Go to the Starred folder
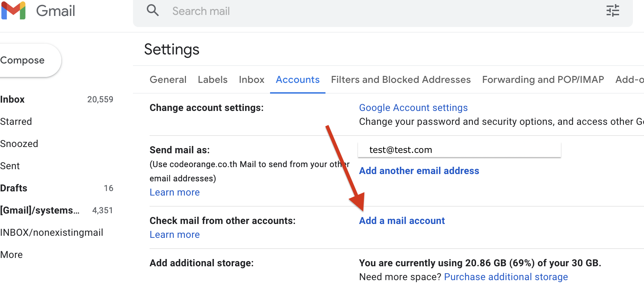 16,122
